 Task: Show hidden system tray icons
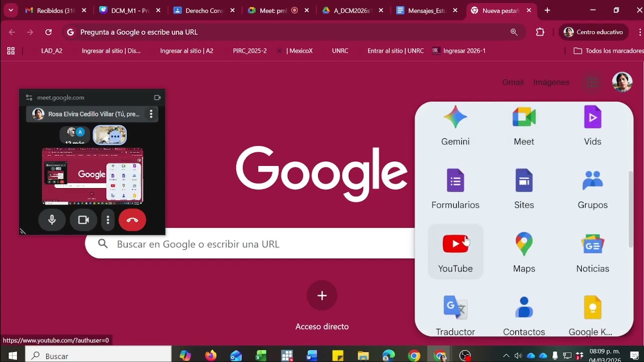(x=506, y=355)
